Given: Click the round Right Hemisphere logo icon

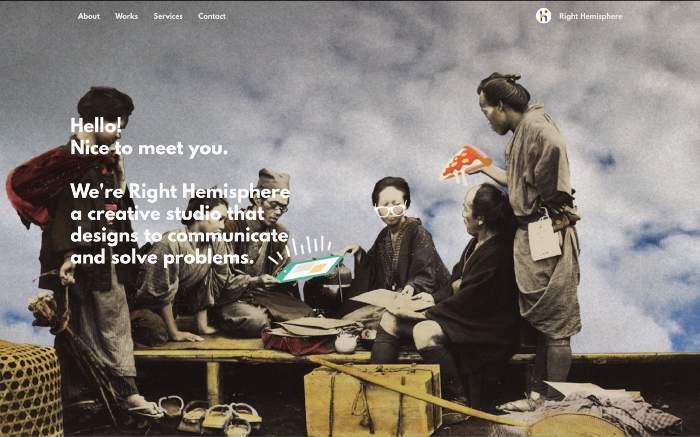Looking at the screenshot, I should (543, 16).
